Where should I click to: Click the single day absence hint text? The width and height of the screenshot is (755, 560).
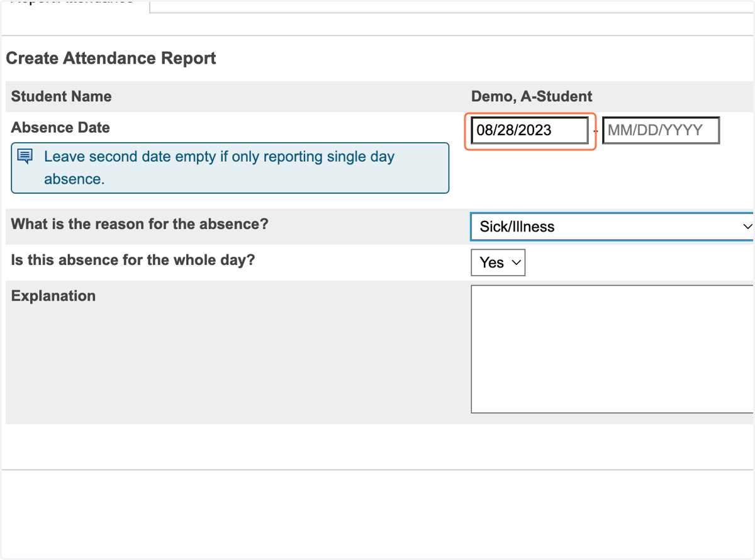[x=219, y=167]
